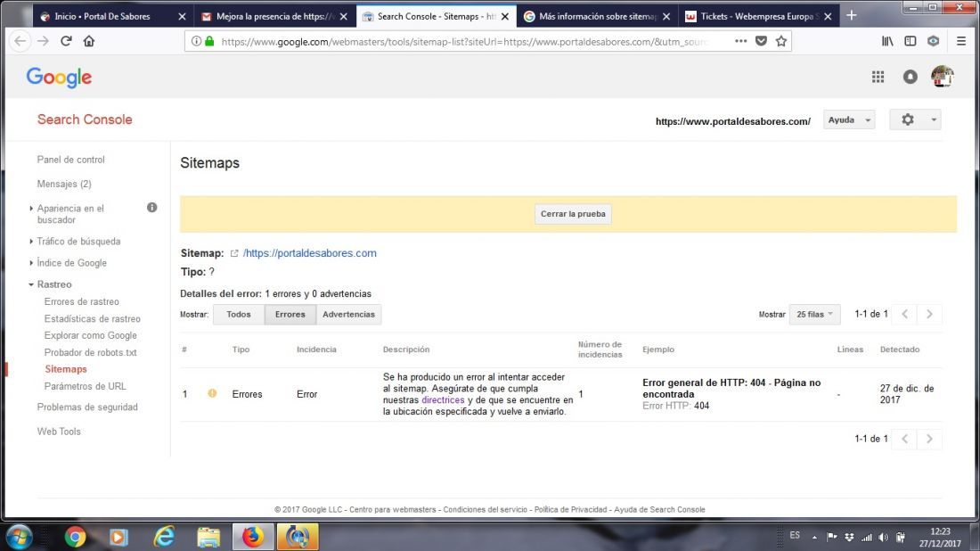Open a new browser tab
The image size is (980, 551).
click(x=851, y=16)
